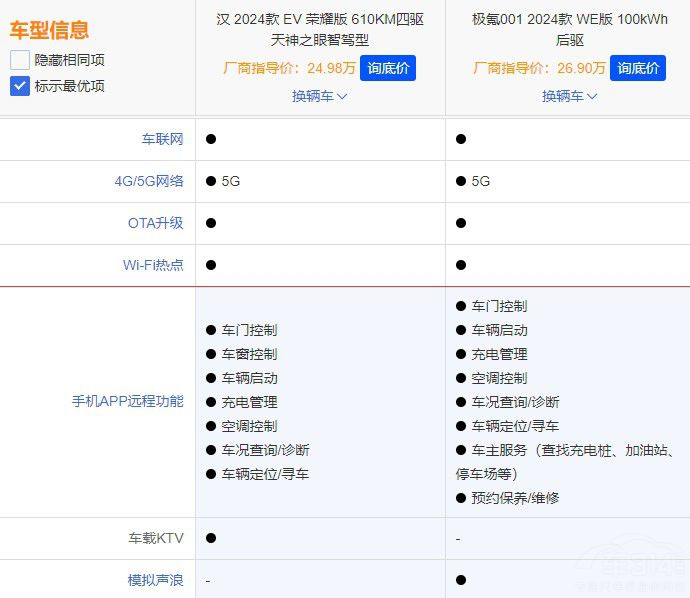
Task: Open 极氪001 2024款 WE版 model title
Action: 569,29
